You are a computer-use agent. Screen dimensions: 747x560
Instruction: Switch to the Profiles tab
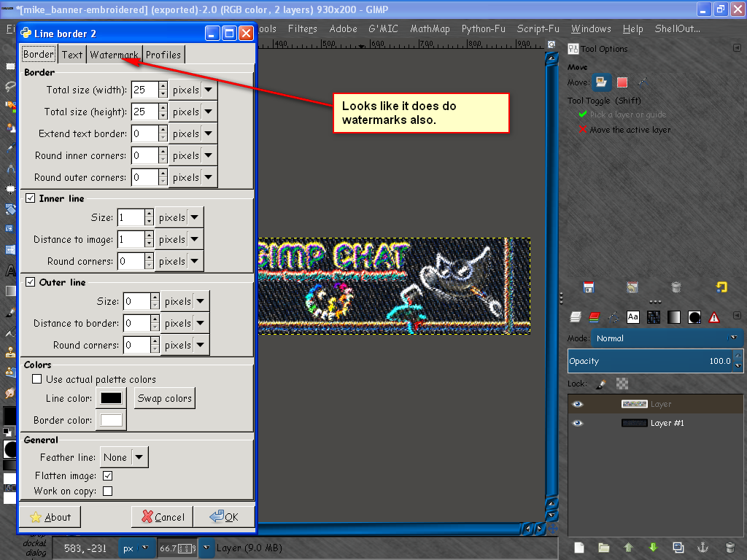point(163,55)
